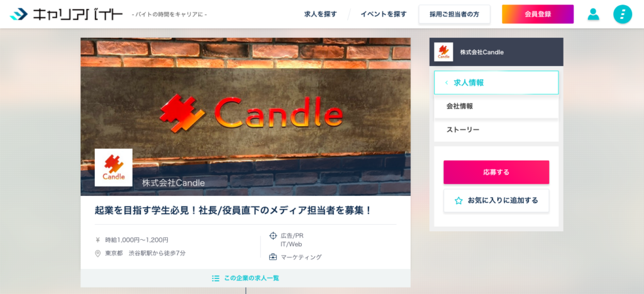Click the star icon on favorites button
The height and width of the screenshot is (294, 644).
tap(458, 201)
